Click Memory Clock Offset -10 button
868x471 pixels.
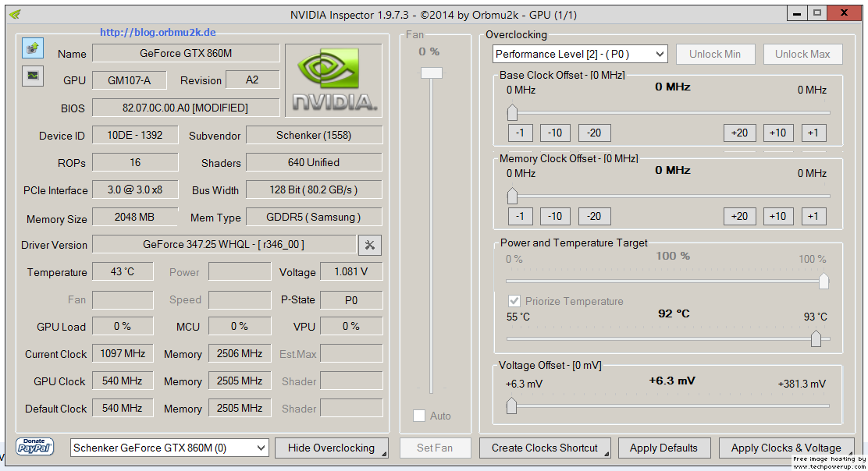point(555,216)
